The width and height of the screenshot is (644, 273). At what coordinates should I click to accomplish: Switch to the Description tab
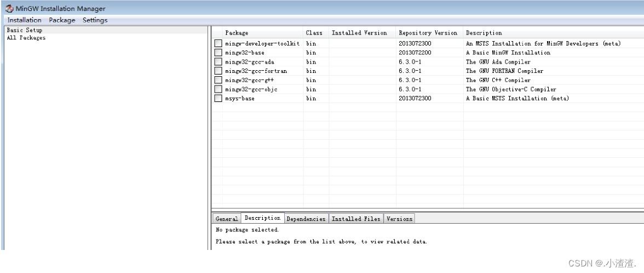(x=262, y=218)
